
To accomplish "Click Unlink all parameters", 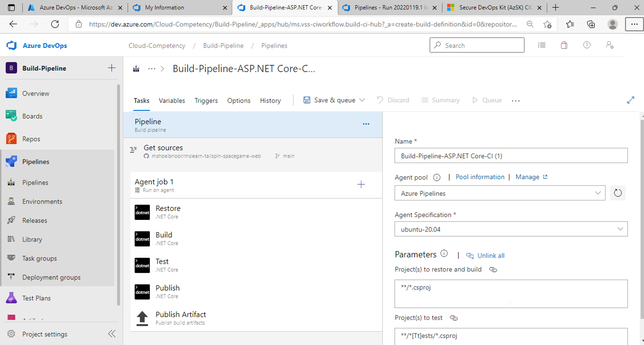I will click(x=485, y=255).
